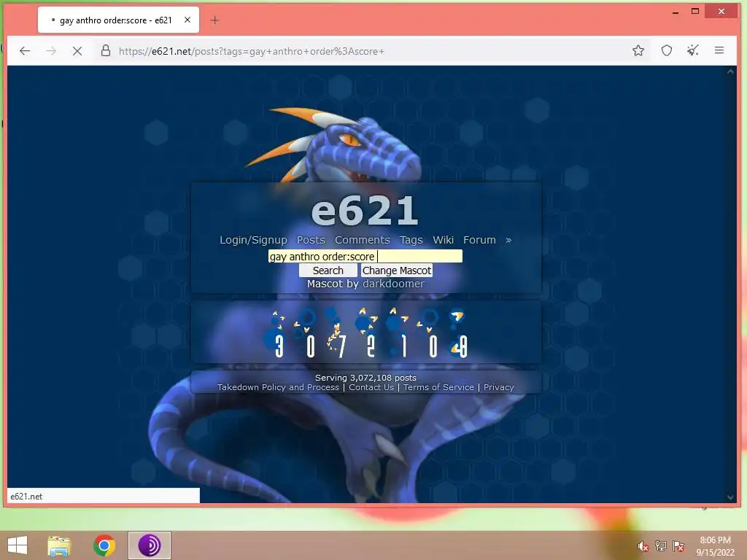
Task: Open the Contact Us link
Action: pos(371,387)
